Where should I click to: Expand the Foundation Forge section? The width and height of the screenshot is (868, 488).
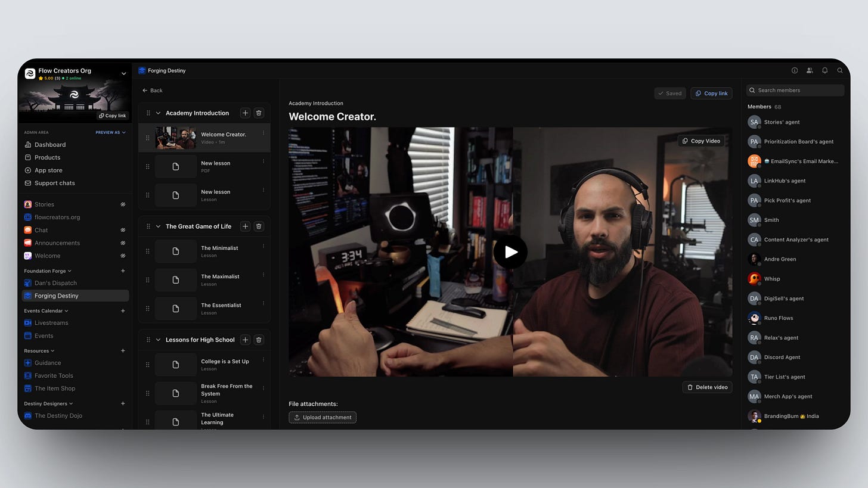[x=48, y=271]
